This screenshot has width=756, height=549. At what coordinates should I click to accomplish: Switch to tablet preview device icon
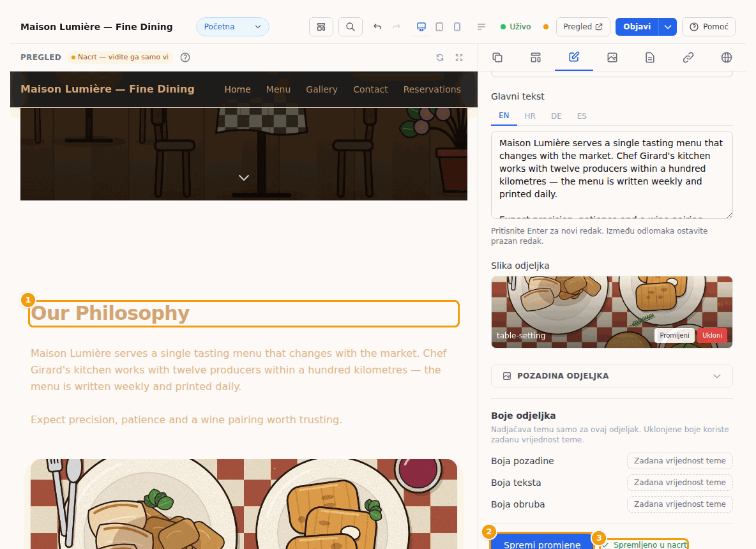(x=439, y=27)
